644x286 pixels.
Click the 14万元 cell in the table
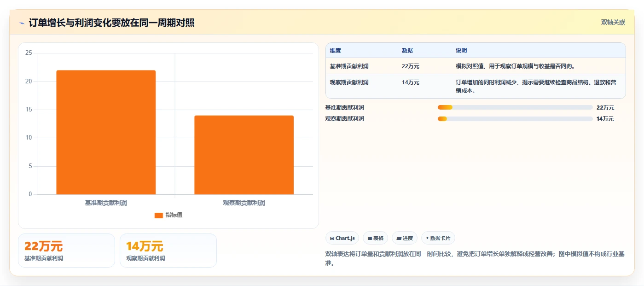[411, 82]
